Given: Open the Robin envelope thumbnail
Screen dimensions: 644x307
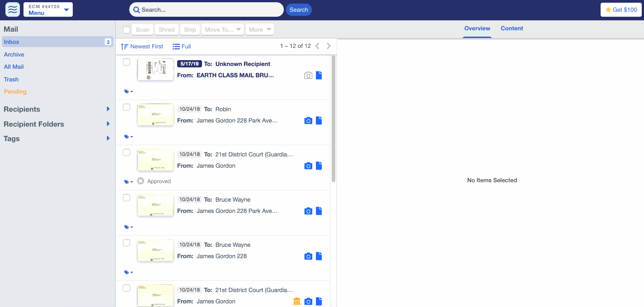Looking at the screenshot, I should click(x=155, y=115).
